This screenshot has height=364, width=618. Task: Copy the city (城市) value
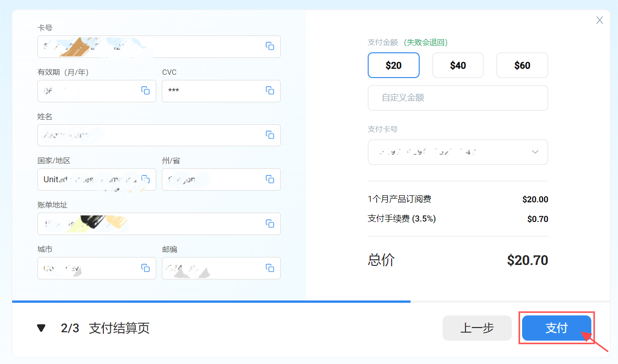[x=145, y=268]
